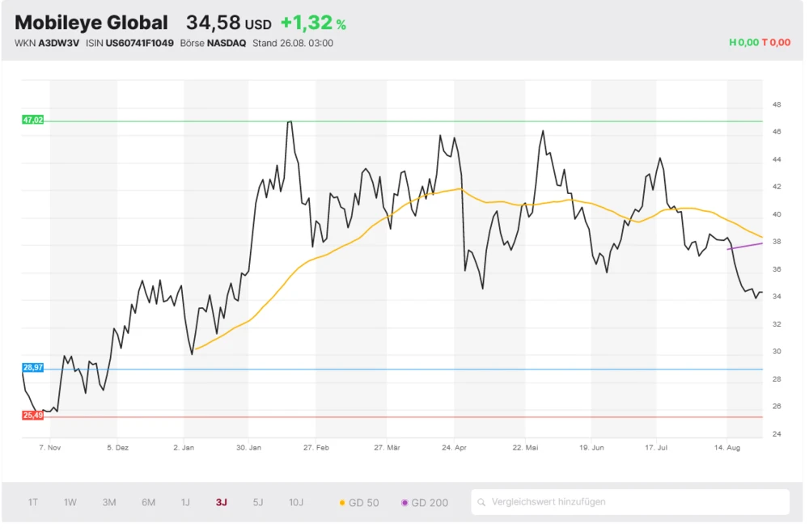This screenshot has height=532, width=809.
Task: Click the blue 28,97 price marker
Action: click(x=33, y=368)
